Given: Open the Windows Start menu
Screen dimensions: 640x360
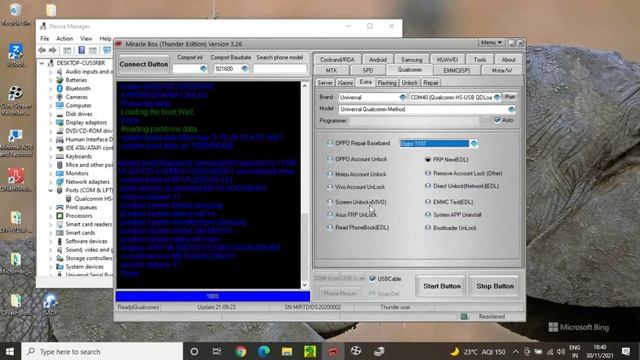Looking at the screenshot, I should click(x=10, y=351).
